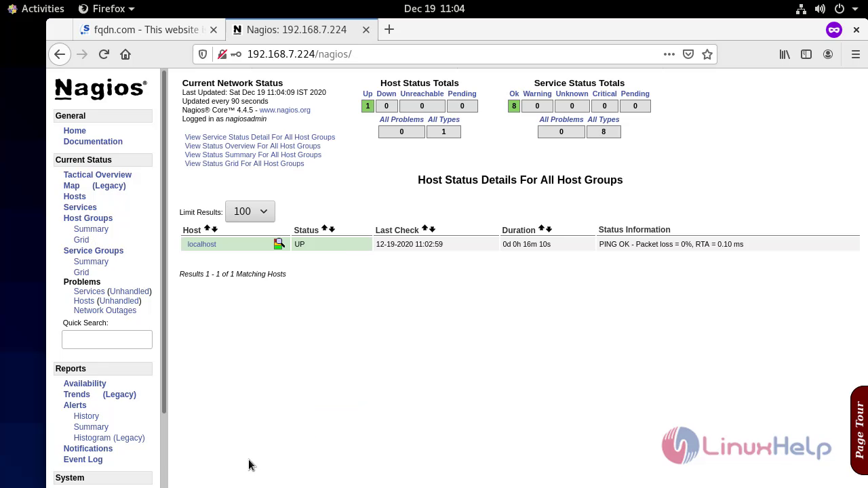Open Documentation link
868x488 pixels.
pyautogui.click(x=93, y=142)
